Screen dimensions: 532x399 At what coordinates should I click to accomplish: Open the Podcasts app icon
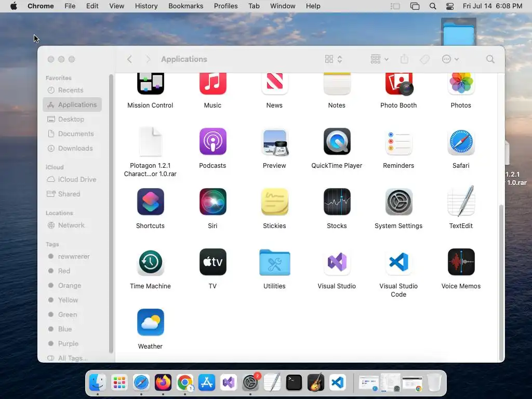coord(212,141)
